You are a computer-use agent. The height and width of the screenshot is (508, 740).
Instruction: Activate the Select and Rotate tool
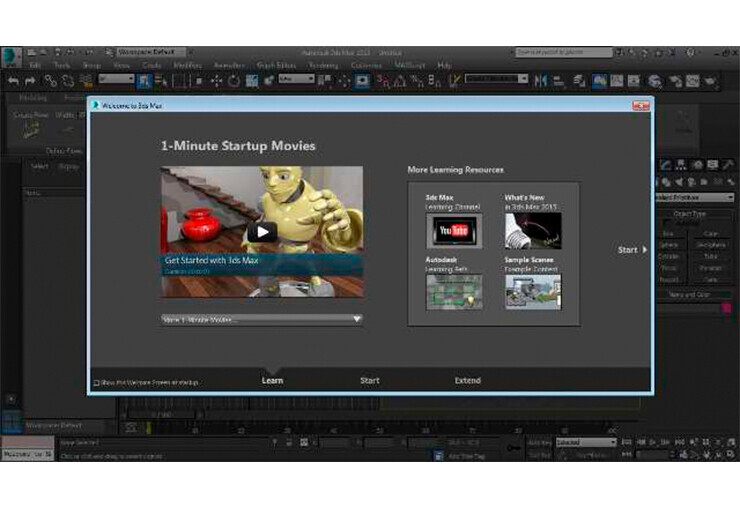pyautogui.click(x=234, y=81)
